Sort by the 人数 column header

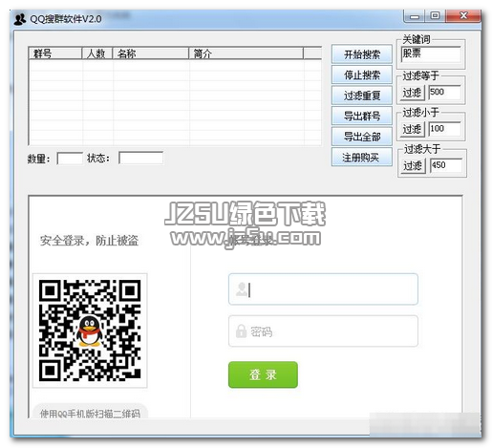click(97, 53)
